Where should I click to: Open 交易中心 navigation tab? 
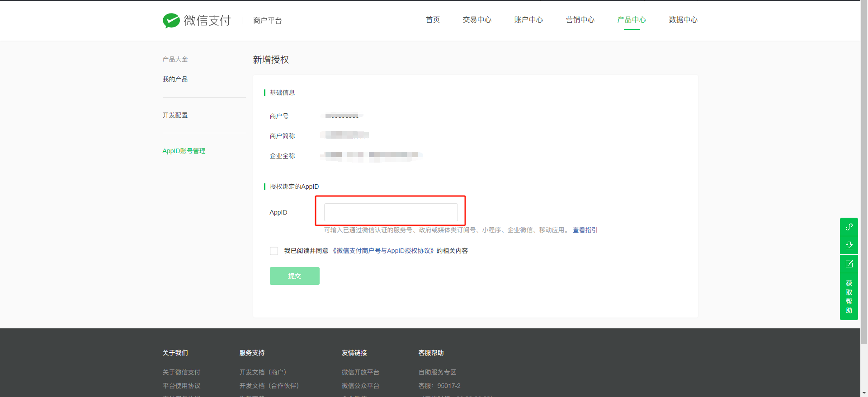pos(477,20)
